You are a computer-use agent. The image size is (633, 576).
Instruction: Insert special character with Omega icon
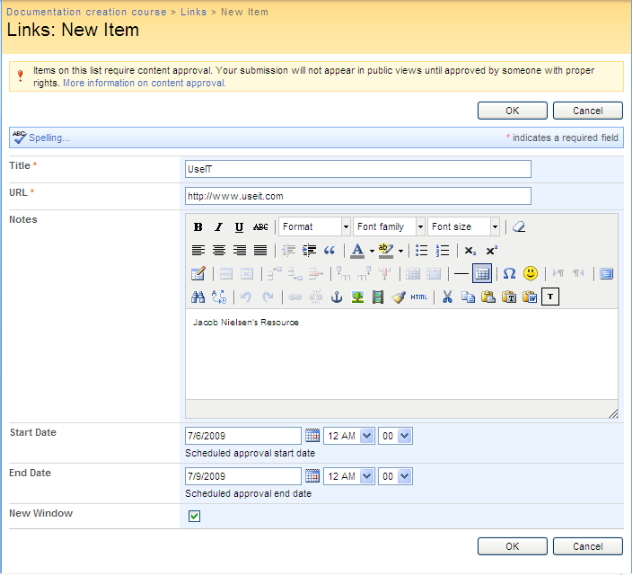509,274
